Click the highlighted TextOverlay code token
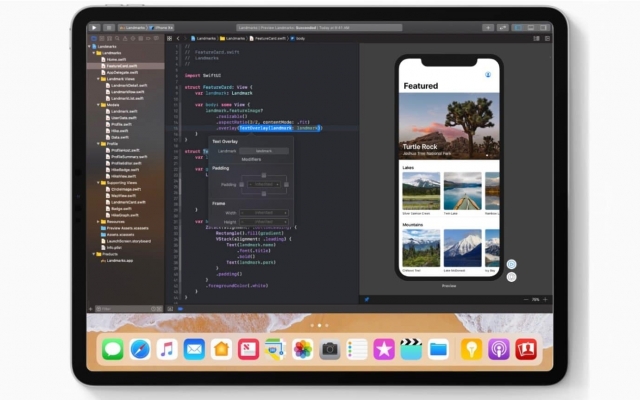This screenshot has width=640, height=400. [280, 128]
